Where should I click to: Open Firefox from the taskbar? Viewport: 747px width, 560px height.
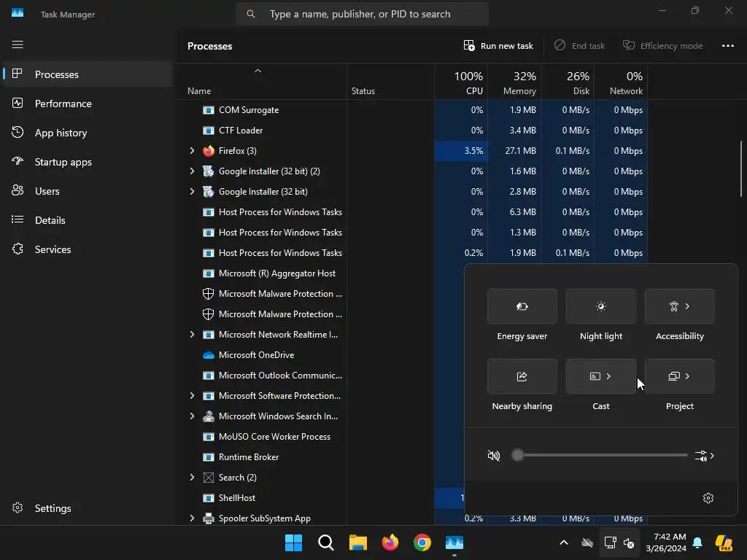point(390,542)
